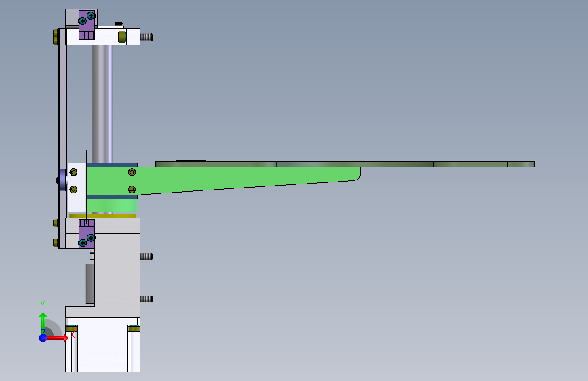Click the red X axis arrow

coord(58,338)
